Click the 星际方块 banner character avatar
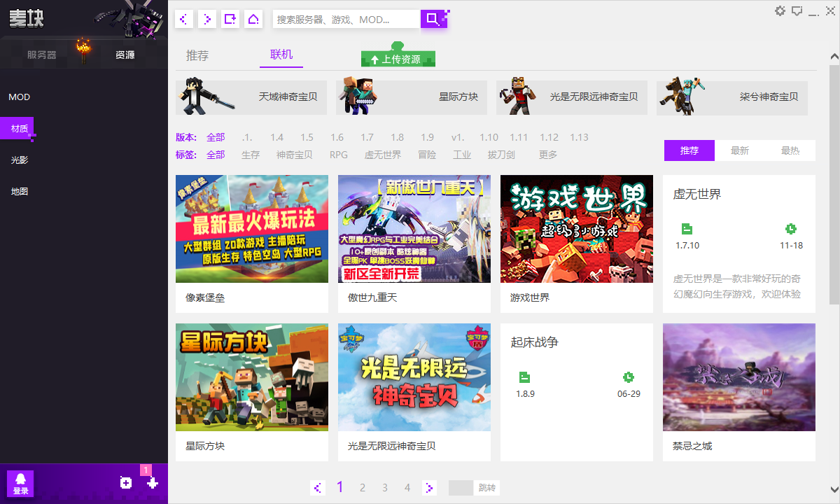 coord(359,97)
